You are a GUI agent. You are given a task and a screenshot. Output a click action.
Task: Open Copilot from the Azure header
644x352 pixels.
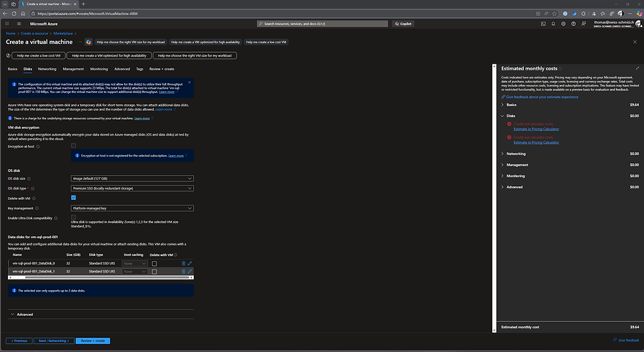[x=403, y=24]
